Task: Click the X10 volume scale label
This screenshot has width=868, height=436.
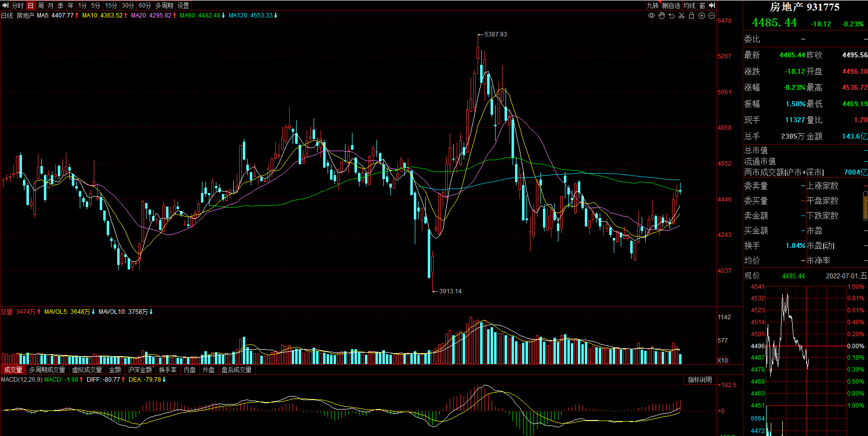Action: point(722,360)
